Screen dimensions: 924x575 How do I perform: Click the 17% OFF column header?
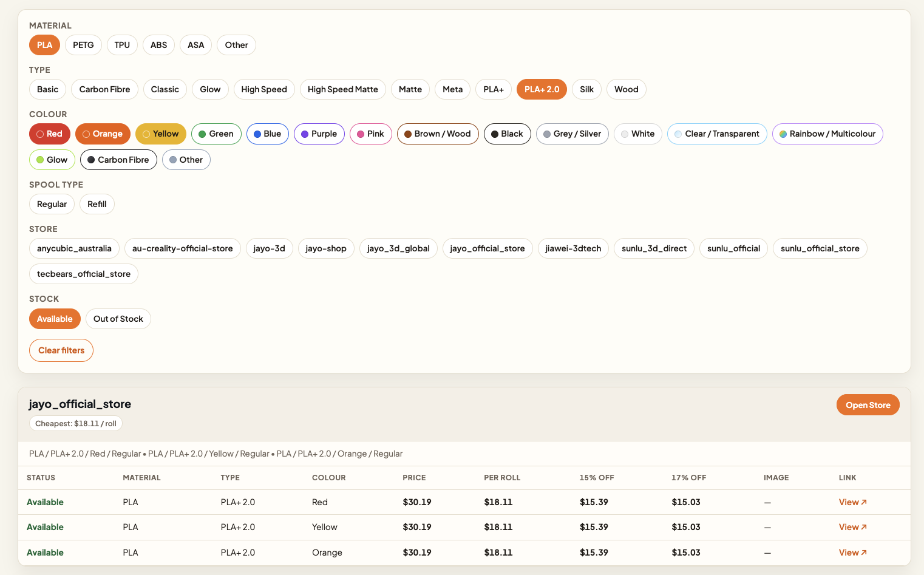point(688,478)
